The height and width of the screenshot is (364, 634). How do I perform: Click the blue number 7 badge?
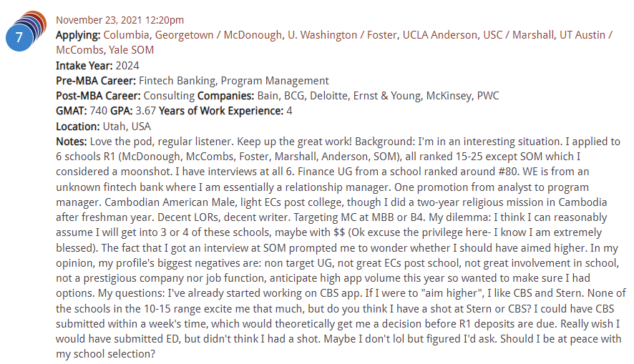[x=19, y=38]
